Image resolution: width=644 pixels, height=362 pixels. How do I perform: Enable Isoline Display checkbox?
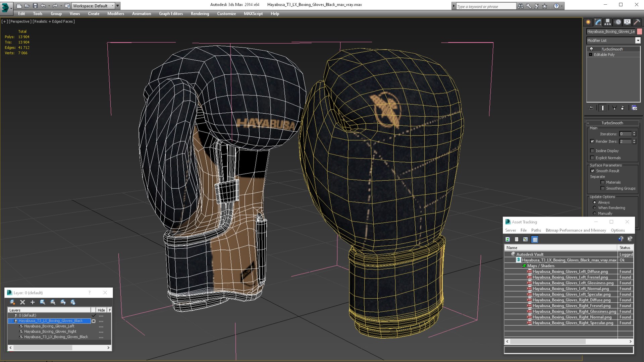coord(592,151)
